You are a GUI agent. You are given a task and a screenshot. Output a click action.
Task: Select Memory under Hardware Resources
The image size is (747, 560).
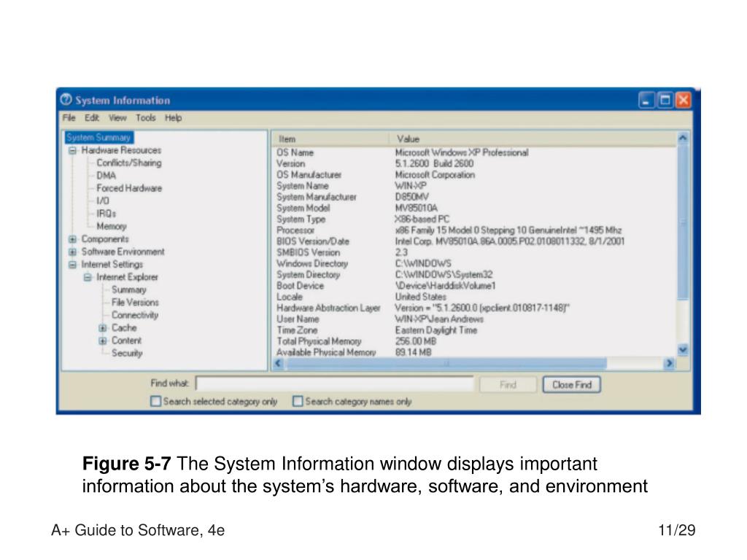pos(112,226)
